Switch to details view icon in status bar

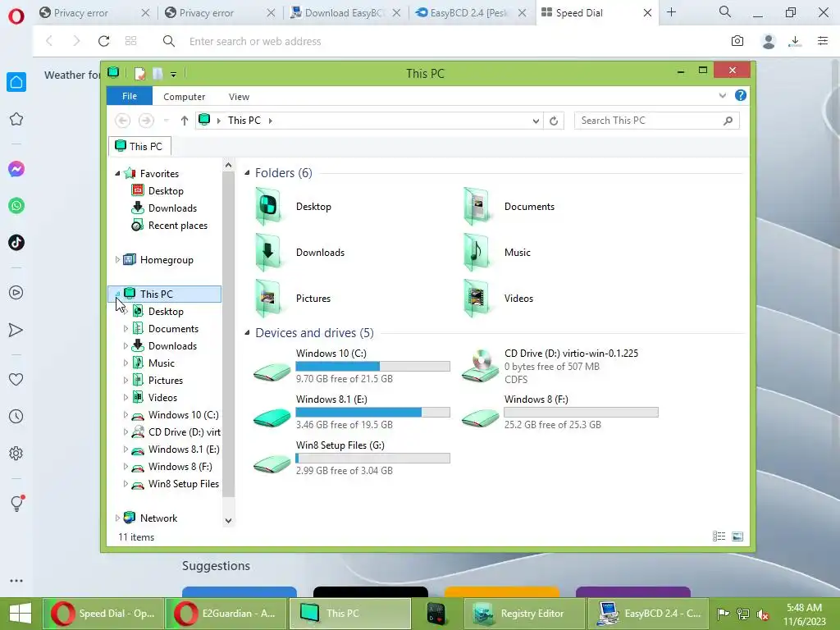tap(719, 536)
